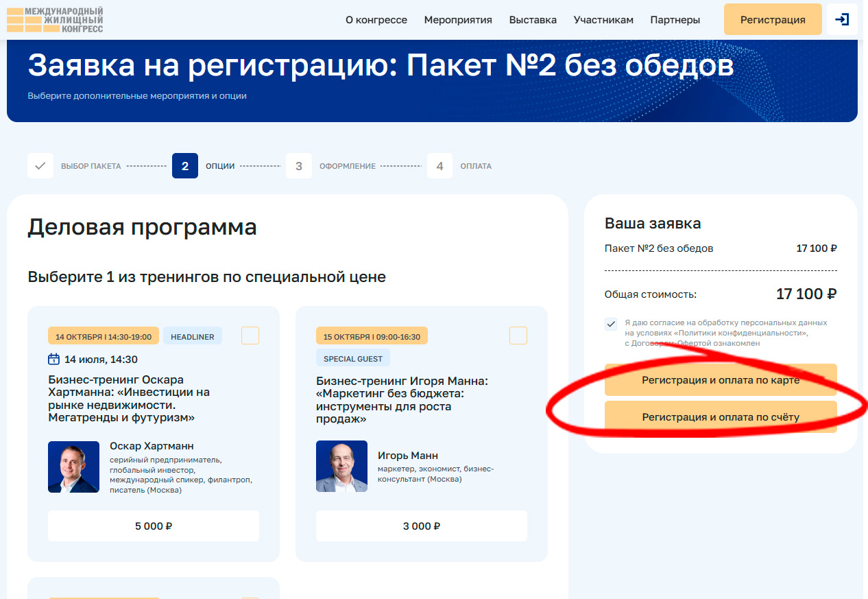Image resolution: width=868 pixels, height=599 pixels.
Task: Click step 2 Опции indicator
Action: 185,166
